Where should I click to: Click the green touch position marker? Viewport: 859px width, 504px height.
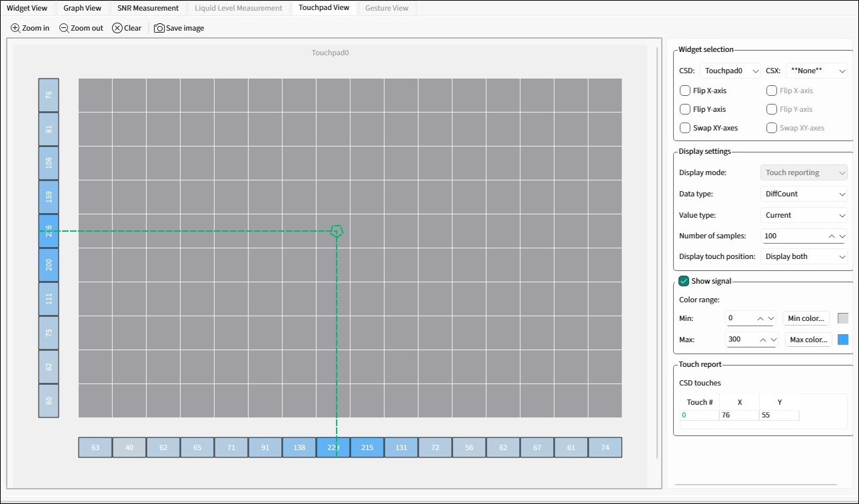[x=337, y=231]
